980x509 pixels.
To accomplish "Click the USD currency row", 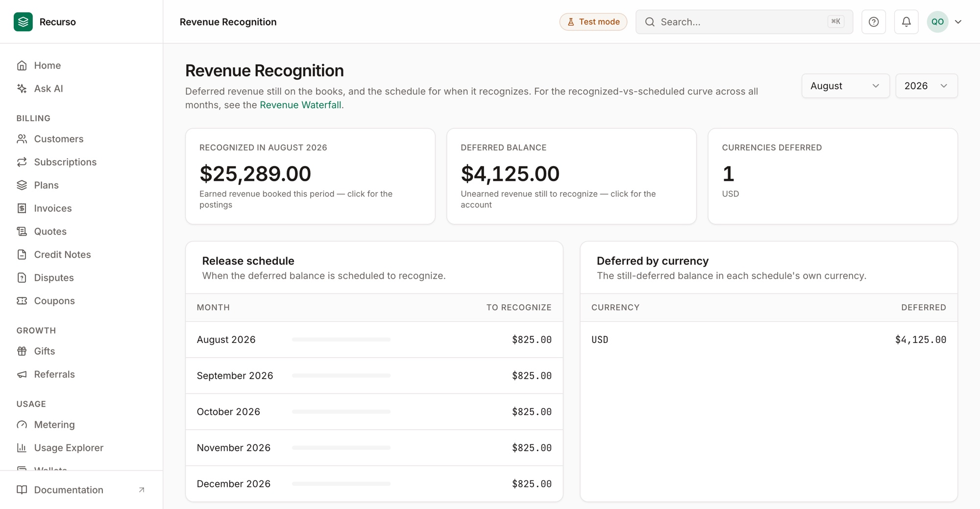I will 769,339.
